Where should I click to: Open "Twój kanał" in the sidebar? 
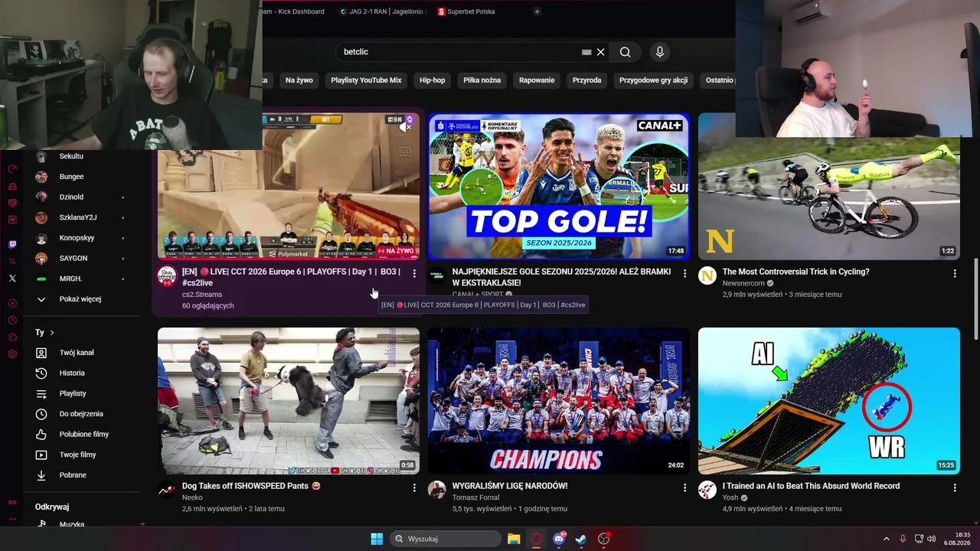point(80,353)
